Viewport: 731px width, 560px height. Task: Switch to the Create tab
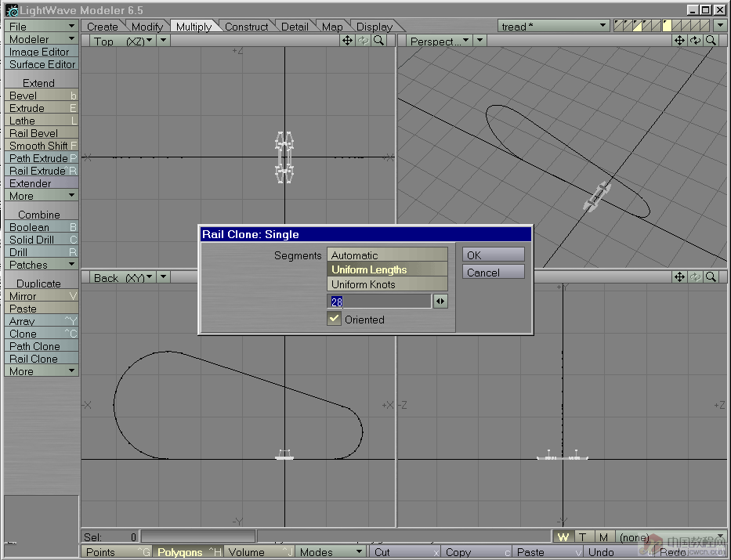(x=103, y=27)
